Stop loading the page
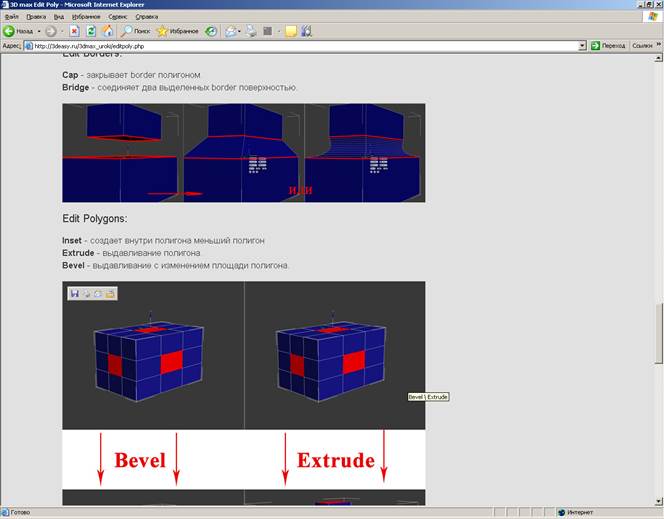This screenshot has width=664, height=519. 75,31
